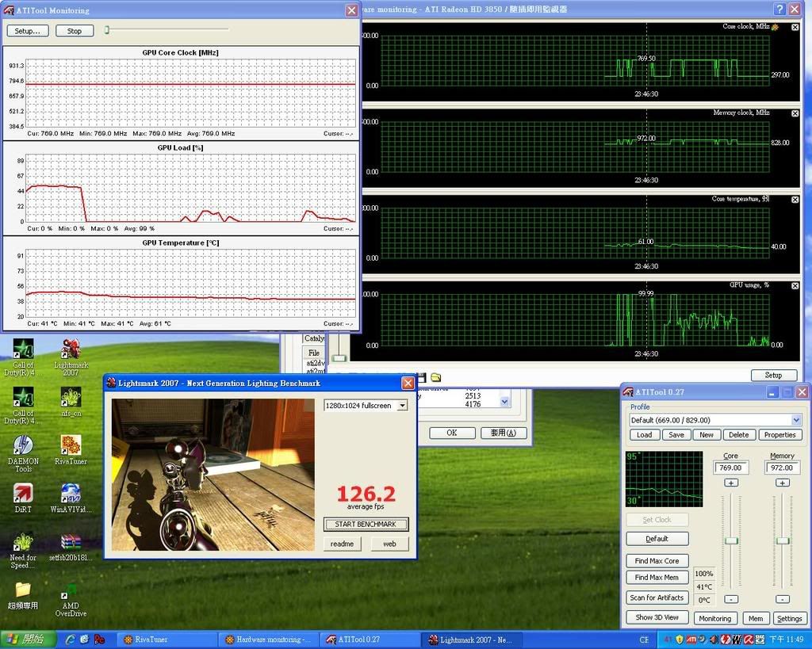Image resolution: width=812 pixels, height=649 pixels.
Task: Click the Core clock graph settings gear icon
Action: pos(775,27)
